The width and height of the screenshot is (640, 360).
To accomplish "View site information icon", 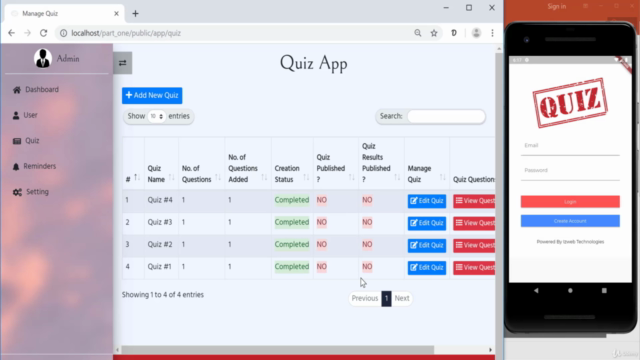I will 63,33.
